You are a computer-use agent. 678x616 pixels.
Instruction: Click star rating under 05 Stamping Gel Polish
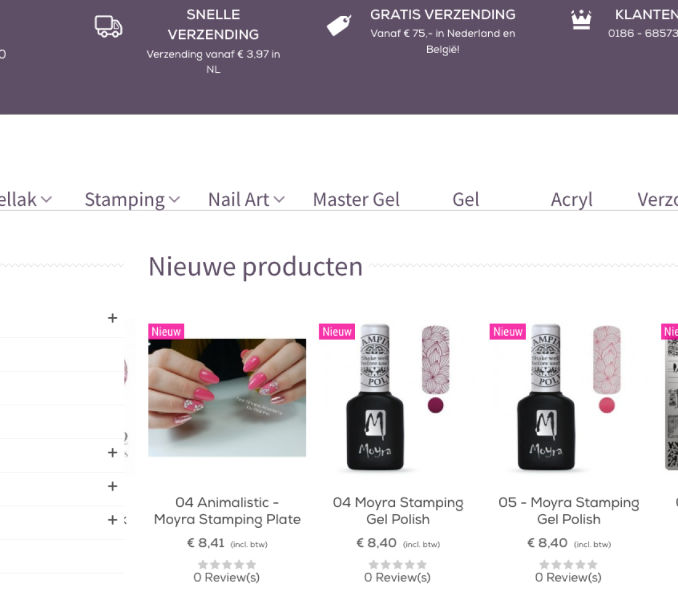point(568,564)
